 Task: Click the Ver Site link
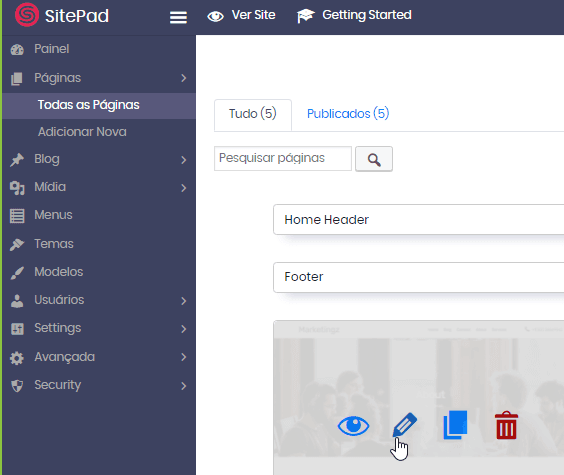[x=241, y=15]
